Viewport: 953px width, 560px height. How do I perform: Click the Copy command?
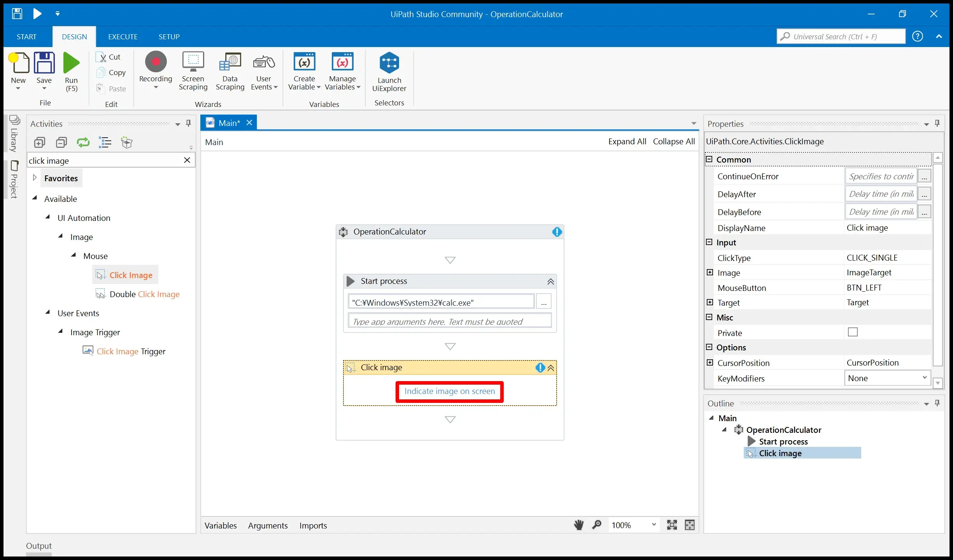111,72
